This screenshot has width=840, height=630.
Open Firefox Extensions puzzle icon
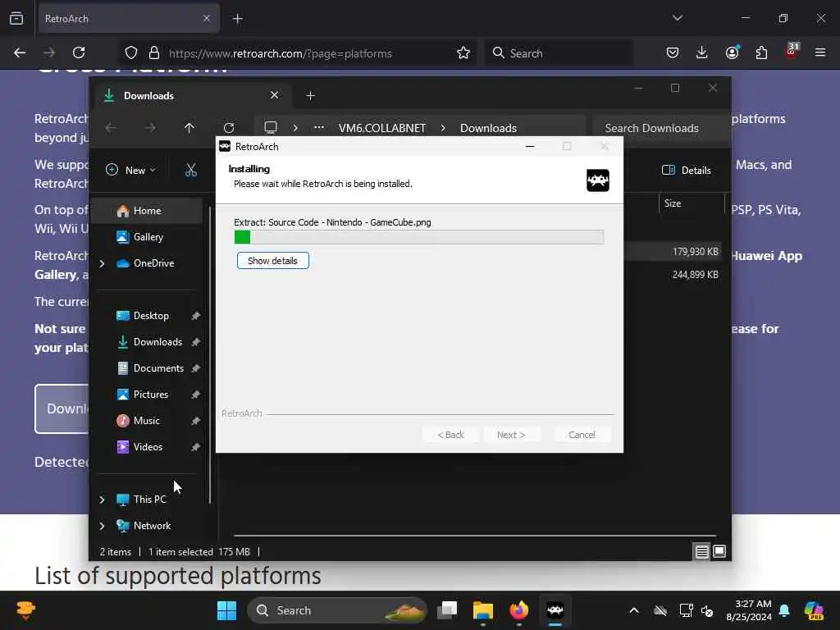pos(761,52)
